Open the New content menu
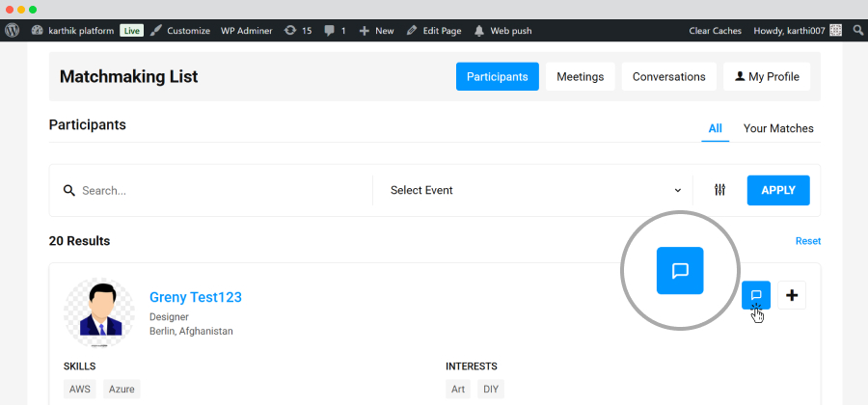This screenshot has width=868, height=405. pos(376,31)
